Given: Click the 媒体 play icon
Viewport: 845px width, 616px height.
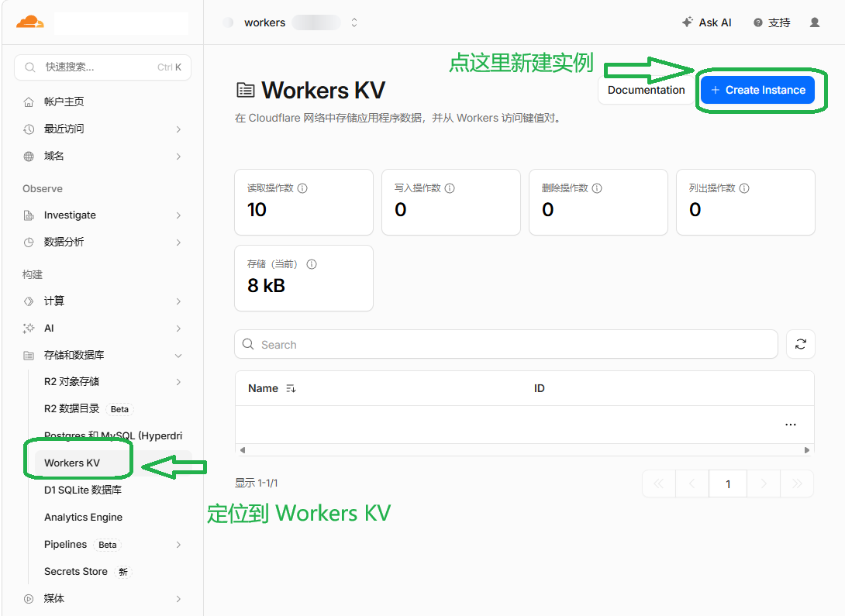Looking at the screenshot, I should coord(29,599).
